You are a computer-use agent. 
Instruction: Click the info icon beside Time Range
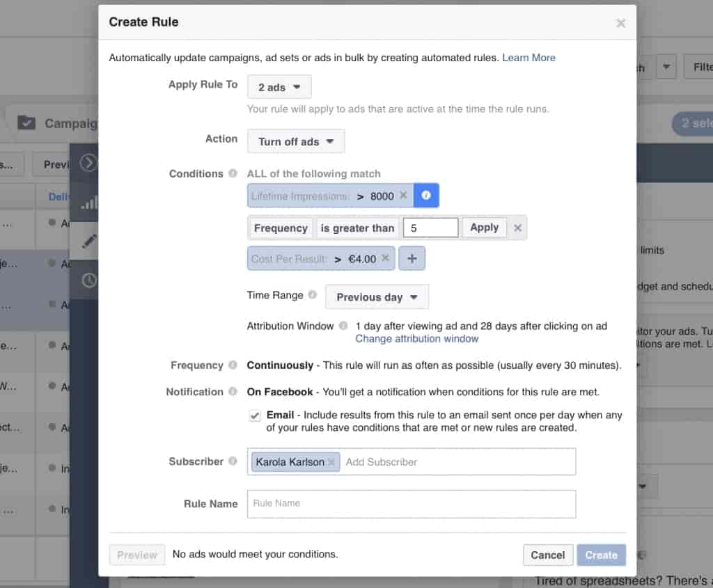click(313, 295)
